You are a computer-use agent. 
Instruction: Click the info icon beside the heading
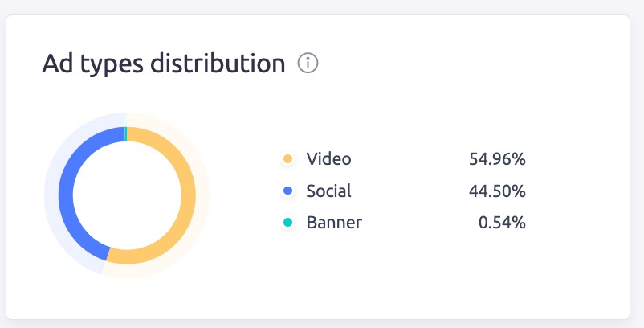[x=308, y=64]
